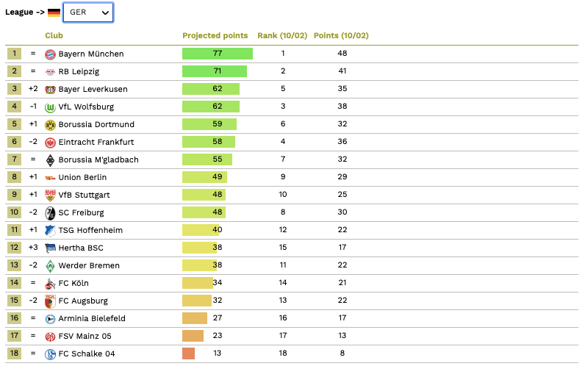Click the RB Leipzig club logo
Image resolution: width=588 pixels, height=377 pixels.
pos(50,71)
